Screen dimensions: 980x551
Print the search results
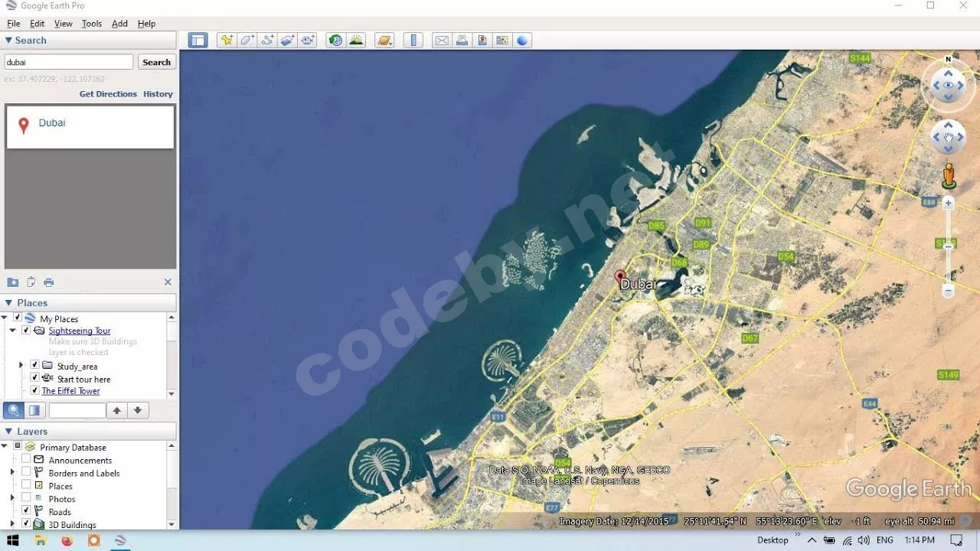pyautogui.click(x=49, y=282)
